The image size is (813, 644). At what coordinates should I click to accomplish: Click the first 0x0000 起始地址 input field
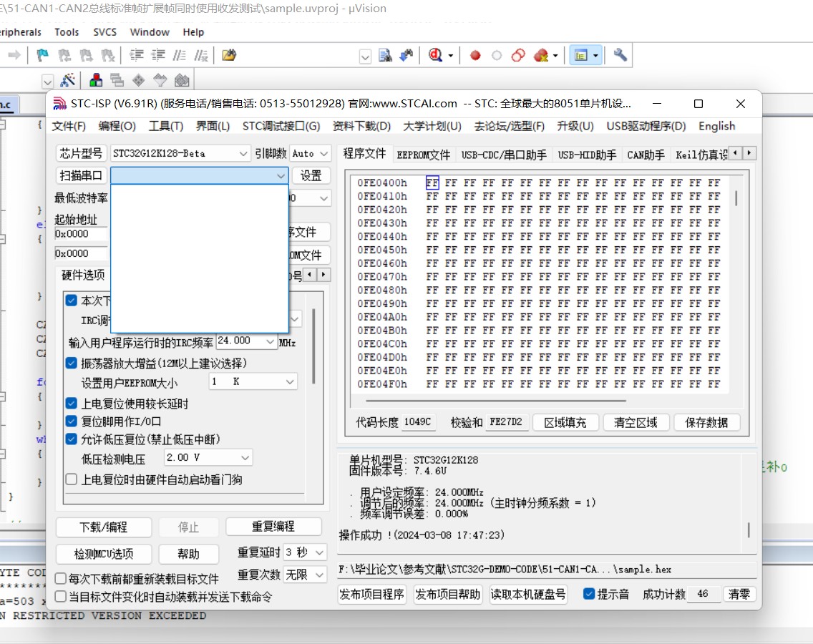82,234
